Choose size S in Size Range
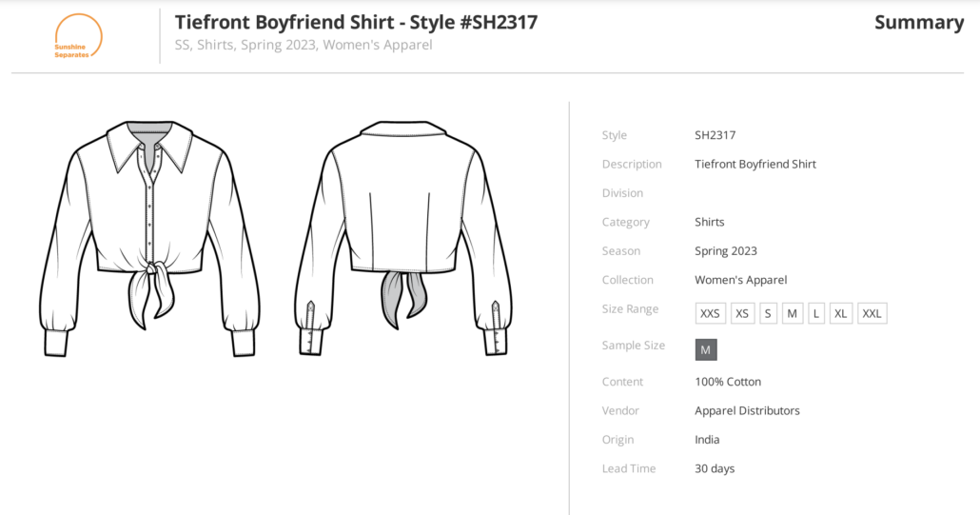This screenshot has width=980, height=515. (768, 313)
